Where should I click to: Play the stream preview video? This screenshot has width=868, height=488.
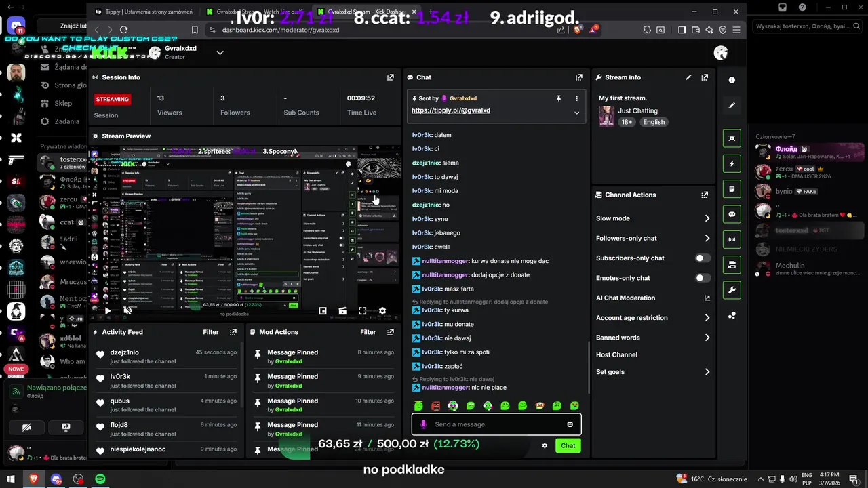point(107,311)
